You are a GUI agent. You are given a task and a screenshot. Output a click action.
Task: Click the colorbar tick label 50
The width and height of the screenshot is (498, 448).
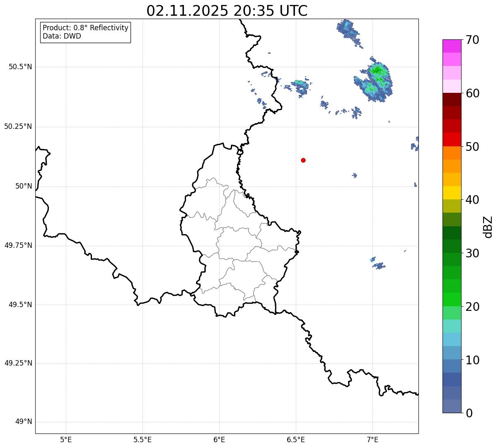tap(472, 147)
